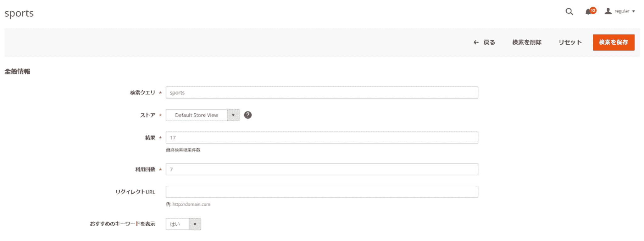Open the admin search magnifier icon
Image resolution: width=644 pixels, height=241 pixels.
[569, 12]
